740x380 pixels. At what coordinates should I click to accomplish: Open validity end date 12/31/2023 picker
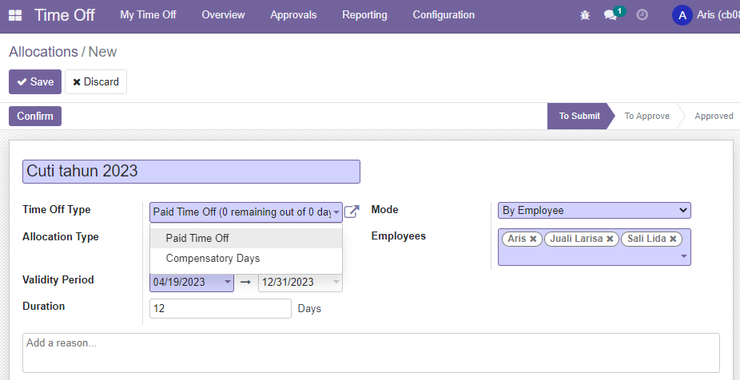coord(300,282)
